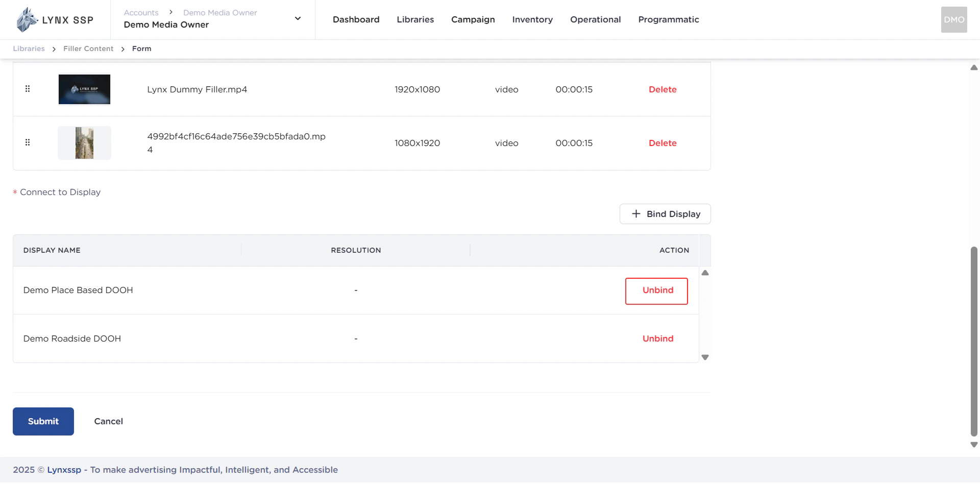Open the DMO user avatar
Screen dimensions: 980x484
point(954,19)
